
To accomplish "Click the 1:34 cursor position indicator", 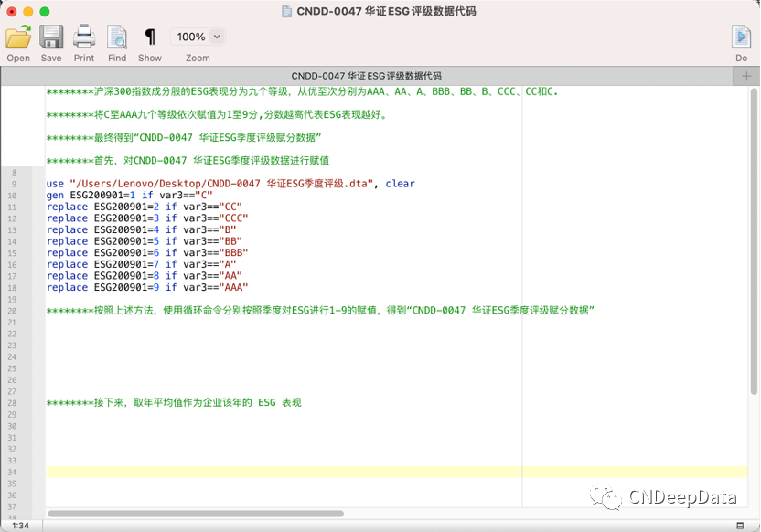I will [20, 526].
